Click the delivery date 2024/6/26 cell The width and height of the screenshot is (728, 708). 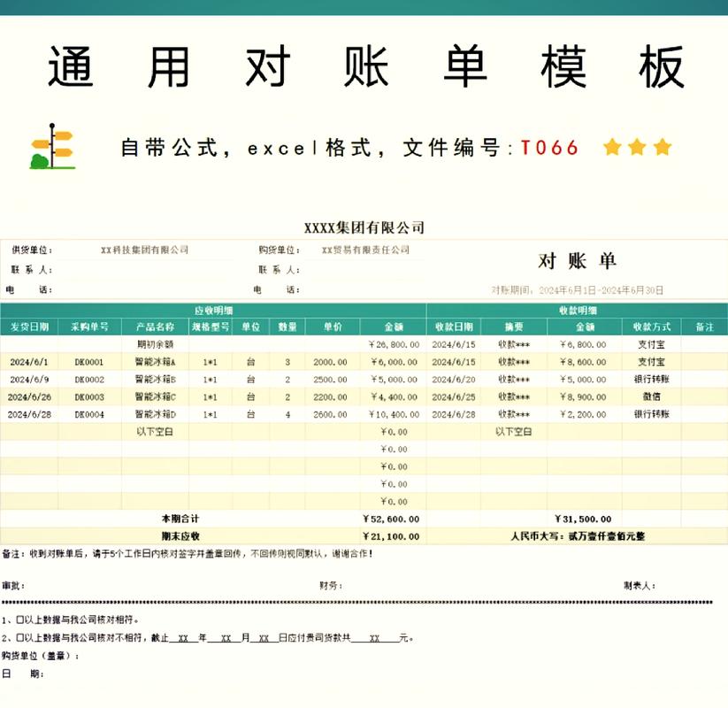click(x=29, y=397)
